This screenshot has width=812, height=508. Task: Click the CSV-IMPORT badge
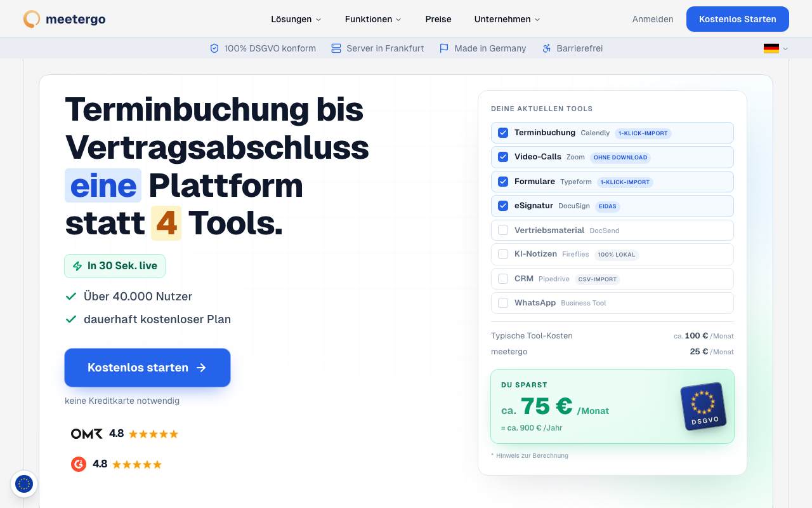click(598, 279)
